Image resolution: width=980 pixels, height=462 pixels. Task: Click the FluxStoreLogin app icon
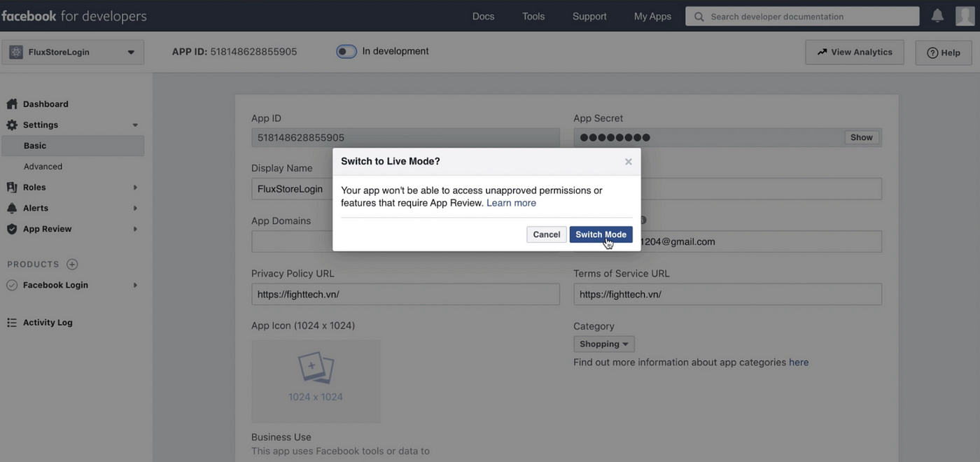click(x=15, y=52)
